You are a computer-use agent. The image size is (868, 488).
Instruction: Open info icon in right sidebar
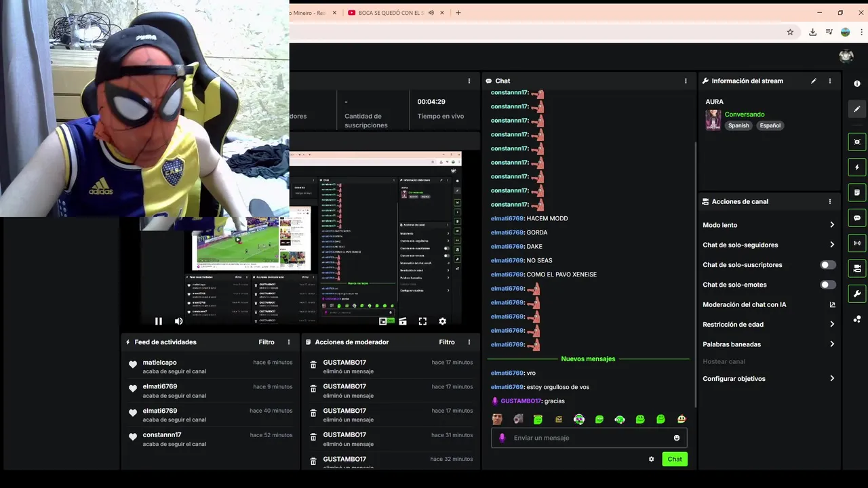(x=857, y=83)
